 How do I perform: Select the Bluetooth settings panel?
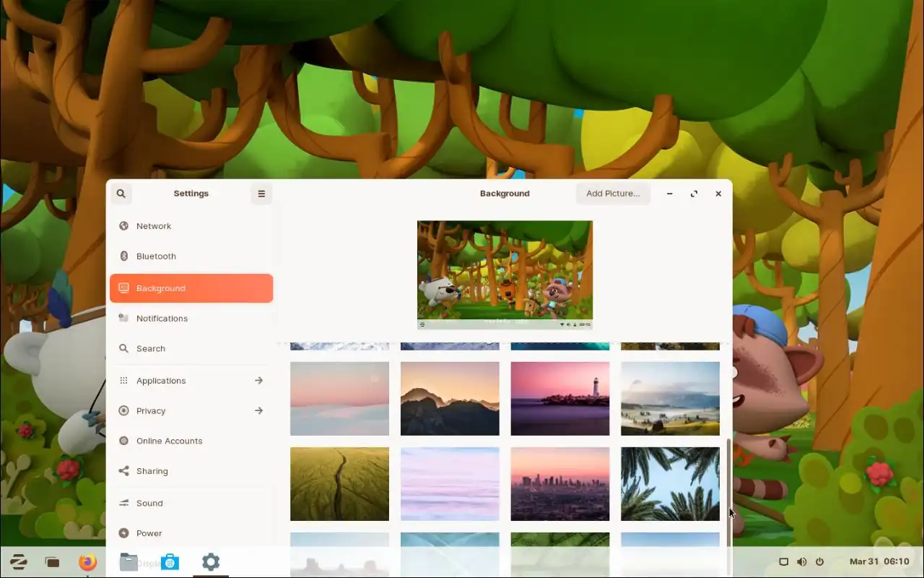(191, 256)
